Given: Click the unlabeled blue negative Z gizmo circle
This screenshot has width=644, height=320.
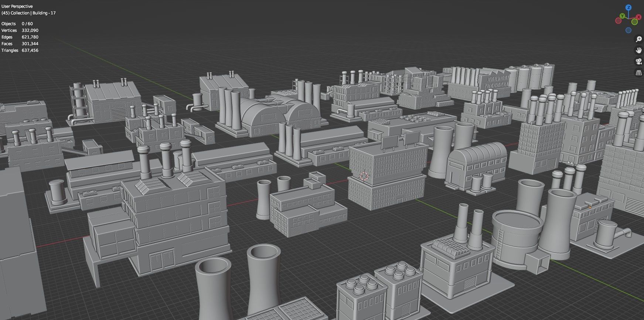Looking at the screenshot, I should tap(628, 30).
